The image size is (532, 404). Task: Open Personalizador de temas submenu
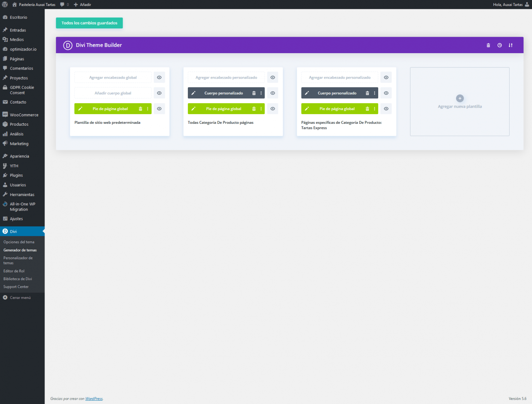pos(18,260)
